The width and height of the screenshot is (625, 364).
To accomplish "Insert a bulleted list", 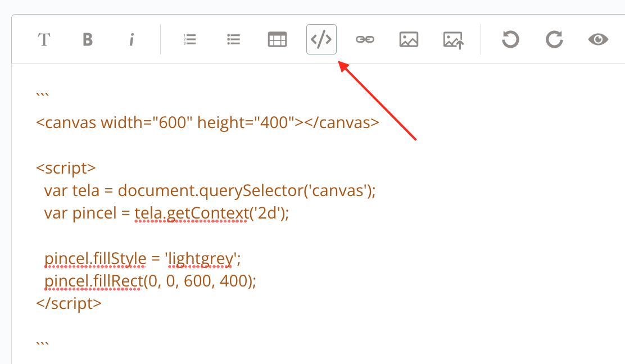I will [233, 39].
